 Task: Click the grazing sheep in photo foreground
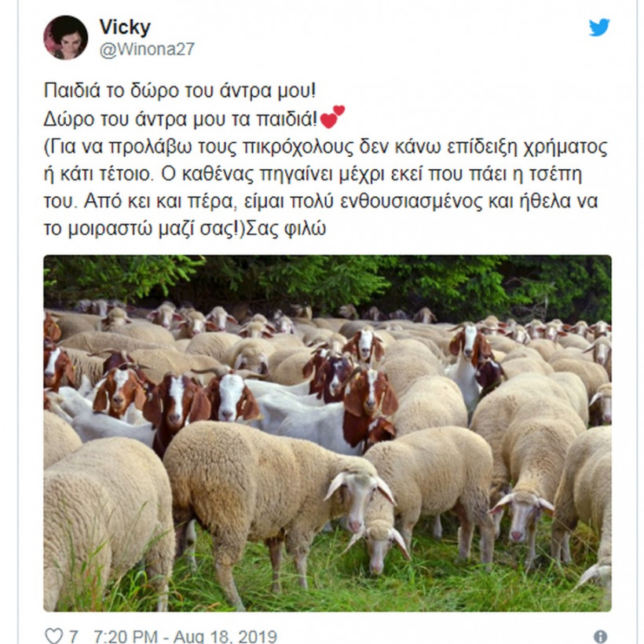tap(280, 505)
